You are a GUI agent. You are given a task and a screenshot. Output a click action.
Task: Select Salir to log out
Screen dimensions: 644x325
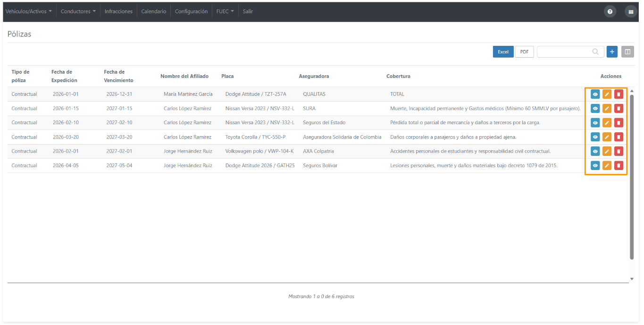tap(248, 11)
